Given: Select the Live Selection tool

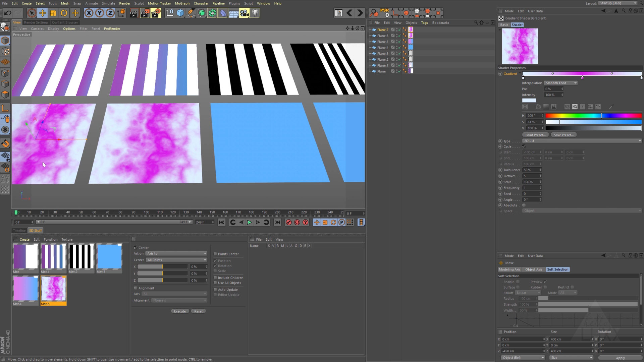Looking at the screenshot, I should (x=32, y=13).
